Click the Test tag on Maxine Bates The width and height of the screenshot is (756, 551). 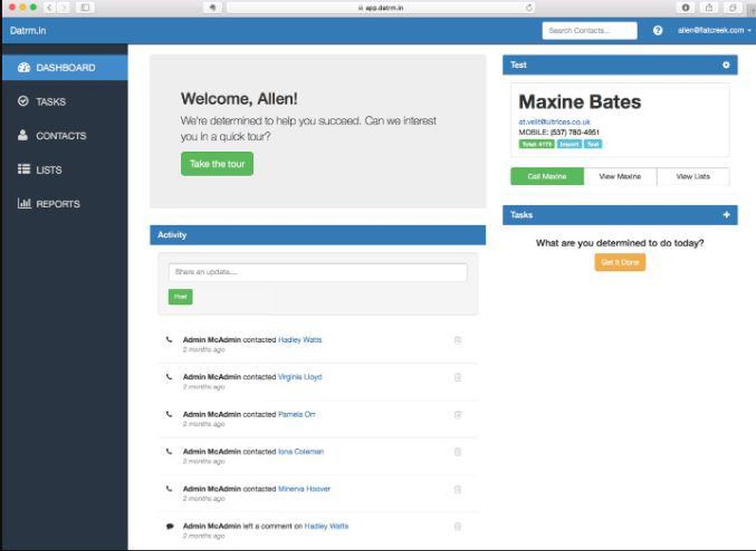tap(593, 144)
